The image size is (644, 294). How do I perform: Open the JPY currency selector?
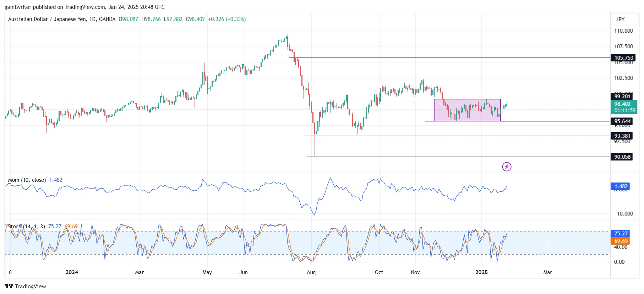[x=620, y=20]
